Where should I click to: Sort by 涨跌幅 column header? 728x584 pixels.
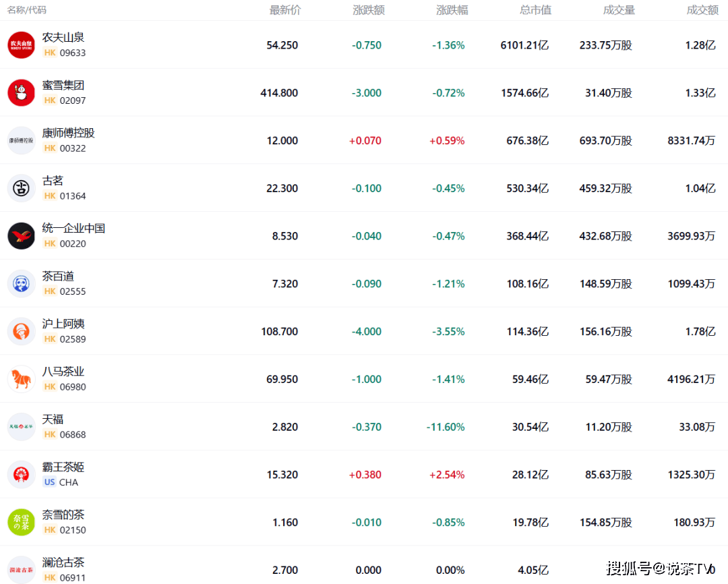pyautogui.click(x=452, y=10)
